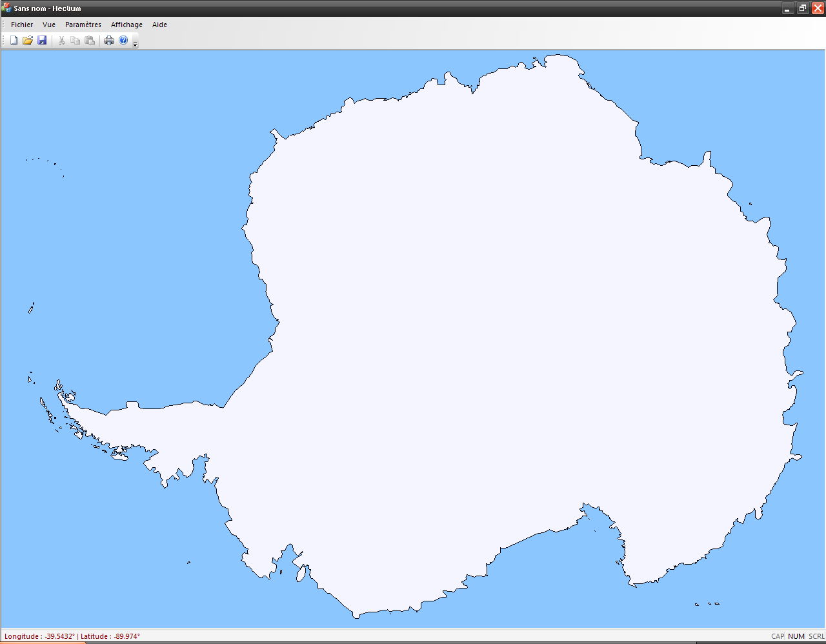The width and height of the screenshot is (826, 644).
Task: Click the toolbar drag handle grip
Action: 3,41
